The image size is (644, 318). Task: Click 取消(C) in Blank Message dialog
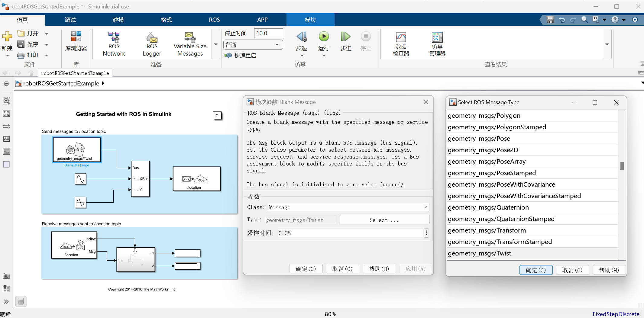pos(342,268)
